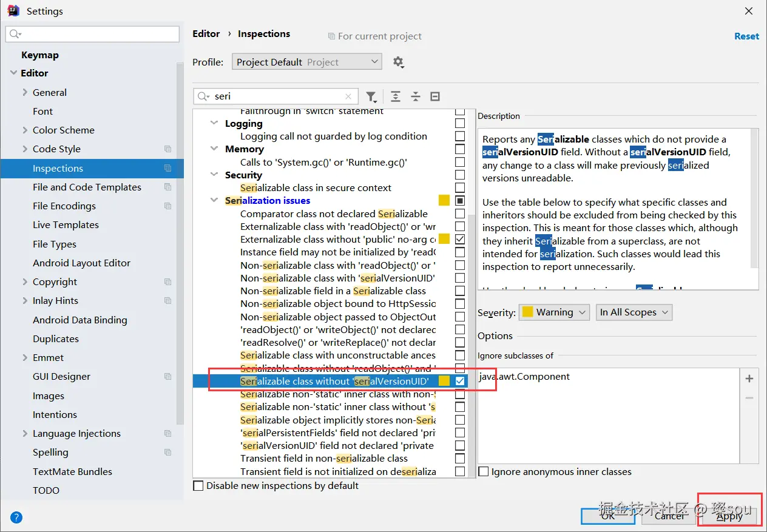Screen dimensions: 767x532
Task: Enable 'Transient field in non-serializable class' checkbox
Action: click(x=460, y=458)
